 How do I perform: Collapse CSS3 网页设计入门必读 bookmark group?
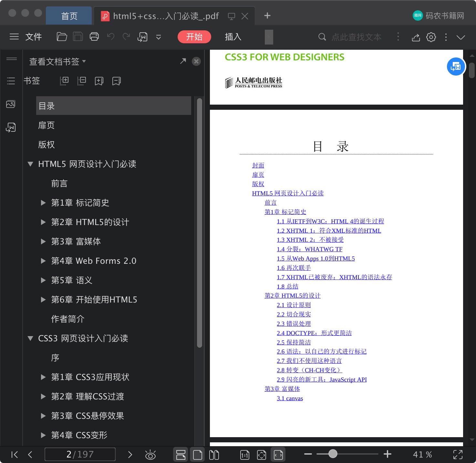point(30,338)
